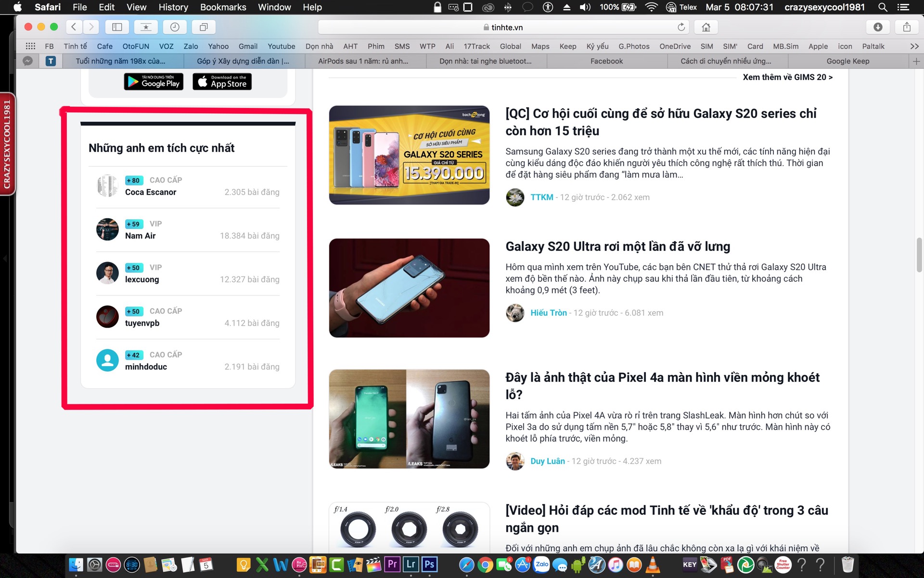924x578 pixels.
Task: Go to the home page via house icon
Action: [x=706, y=27]
